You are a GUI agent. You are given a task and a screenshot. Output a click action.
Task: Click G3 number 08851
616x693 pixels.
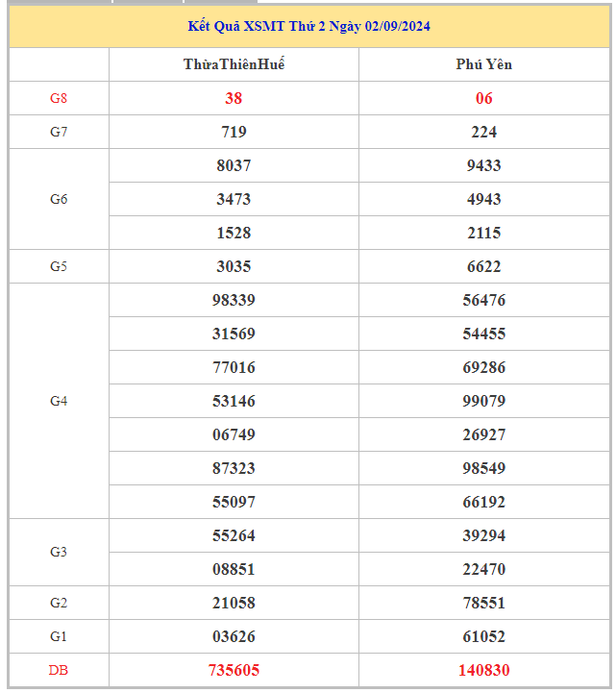234,569
